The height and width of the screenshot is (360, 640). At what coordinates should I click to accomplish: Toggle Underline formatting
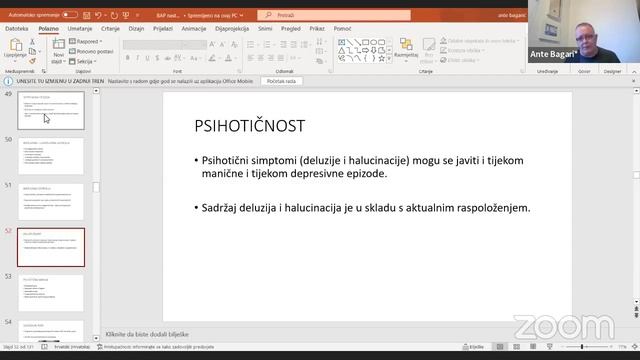click(x=147, y=58)
